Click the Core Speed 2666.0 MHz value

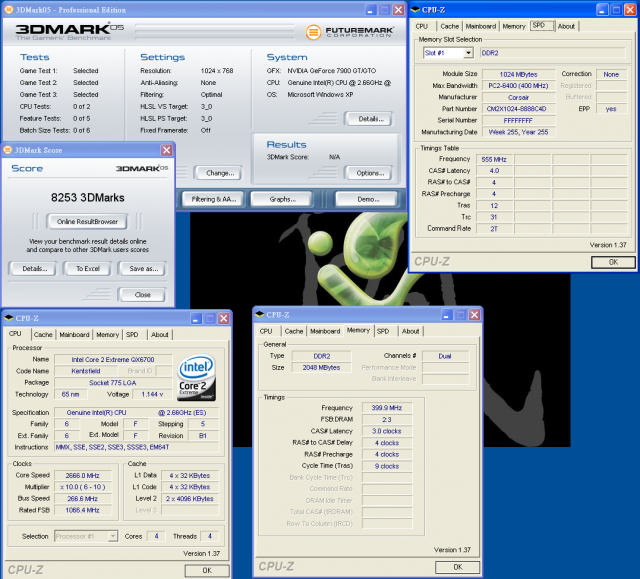82,476
